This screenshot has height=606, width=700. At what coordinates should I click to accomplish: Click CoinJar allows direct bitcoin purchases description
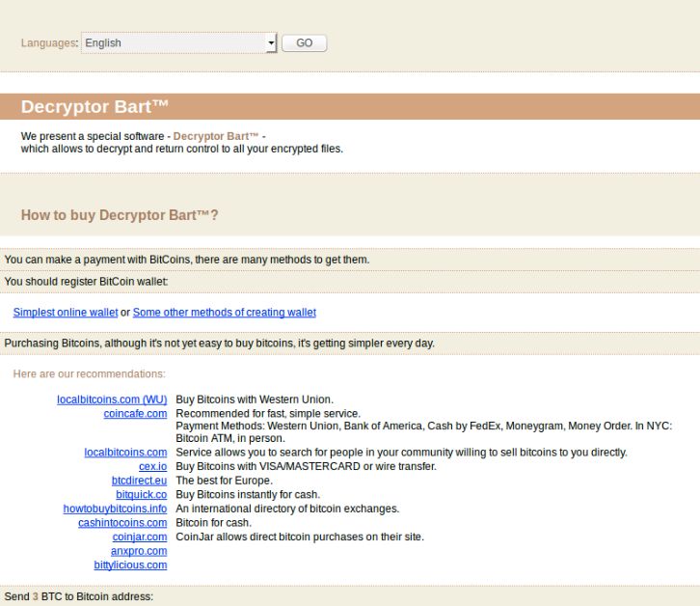tap(300, 537)
